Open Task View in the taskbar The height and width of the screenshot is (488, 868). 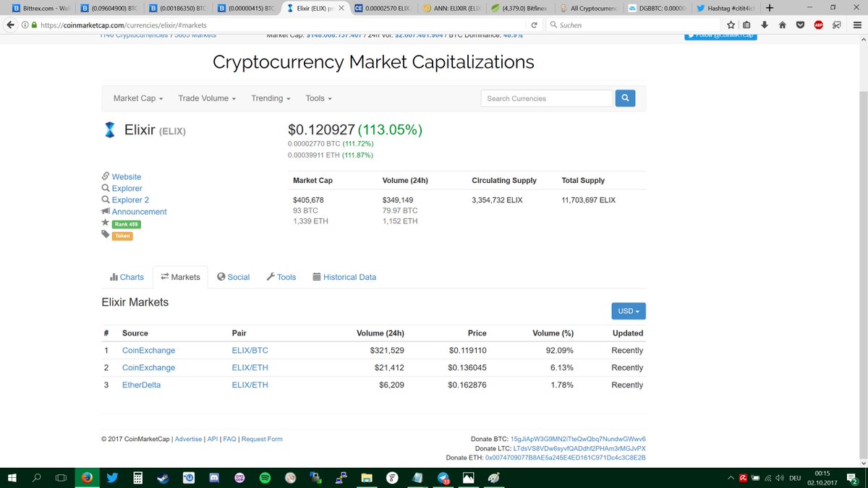pyautogui.click(x=61, y=478)
